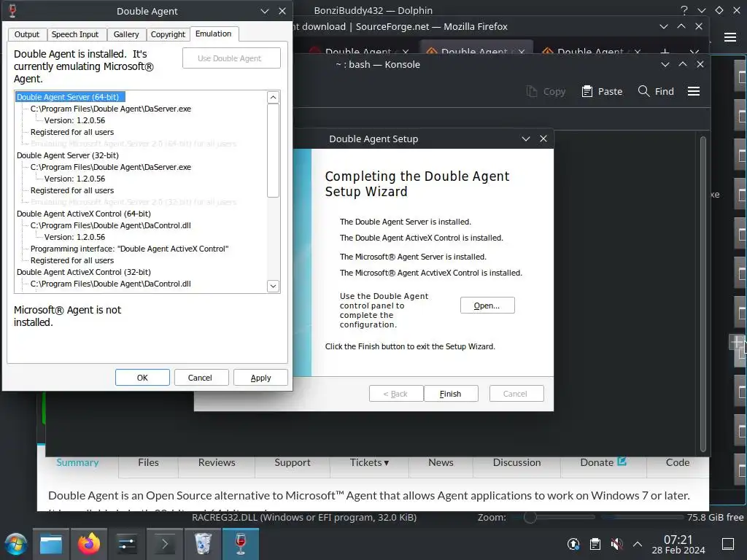Click the scroll-down arrow in the emulation list
Viewport: 747px width, 560px height.
273,286
